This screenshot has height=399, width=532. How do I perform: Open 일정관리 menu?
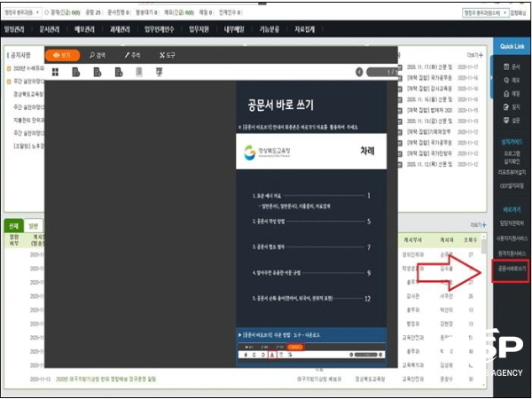[14, 29]
